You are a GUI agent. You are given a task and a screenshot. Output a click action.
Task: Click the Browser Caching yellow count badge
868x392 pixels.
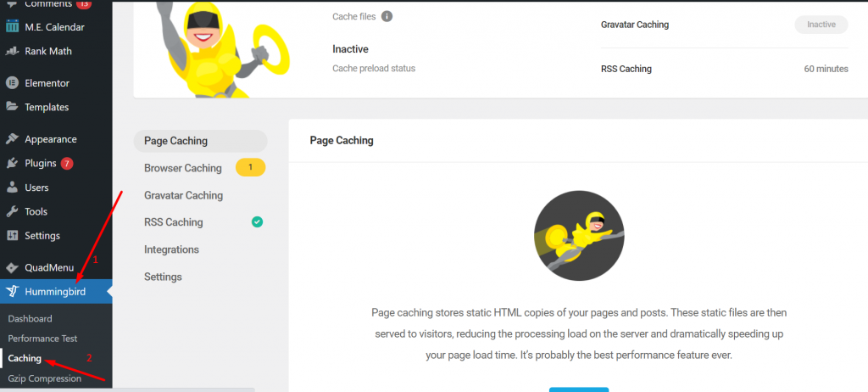(250, 167)
